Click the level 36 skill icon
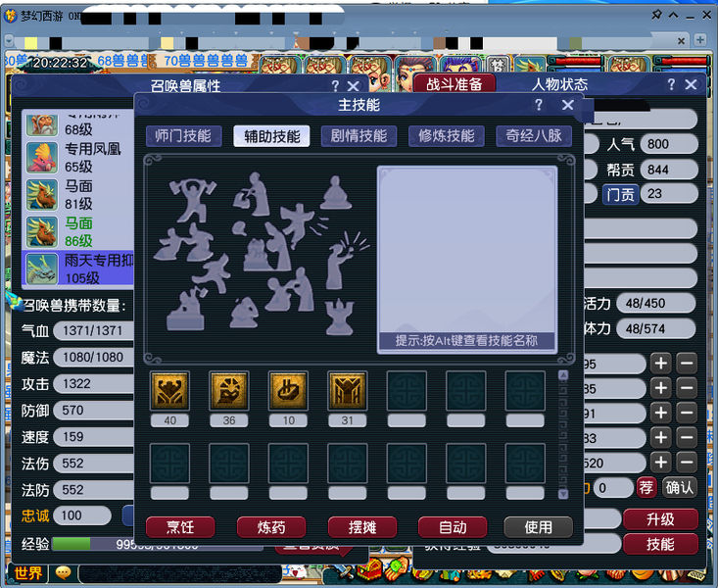Screen dimensions: 718x588 (229, 390)
